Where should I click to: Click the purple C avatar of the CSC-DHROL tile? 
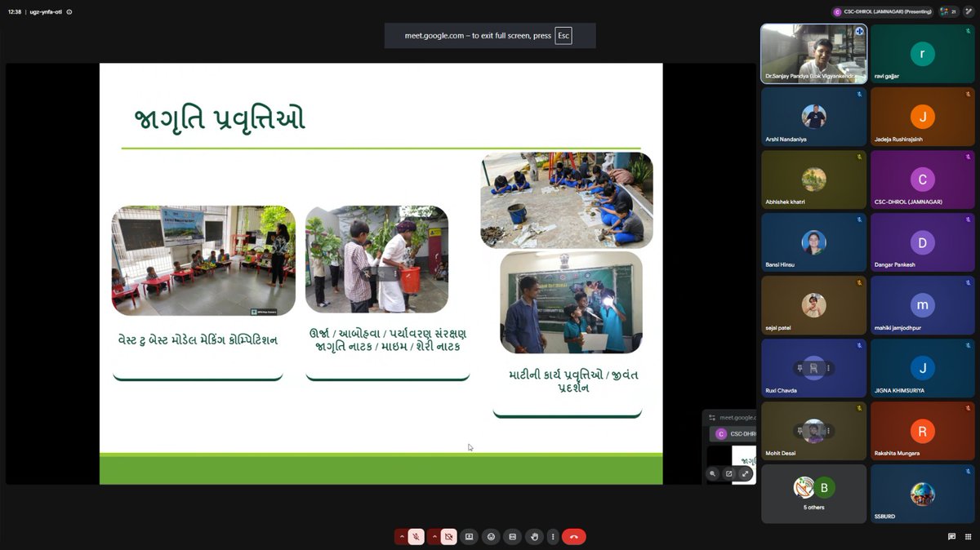click(x=923, y=179)
